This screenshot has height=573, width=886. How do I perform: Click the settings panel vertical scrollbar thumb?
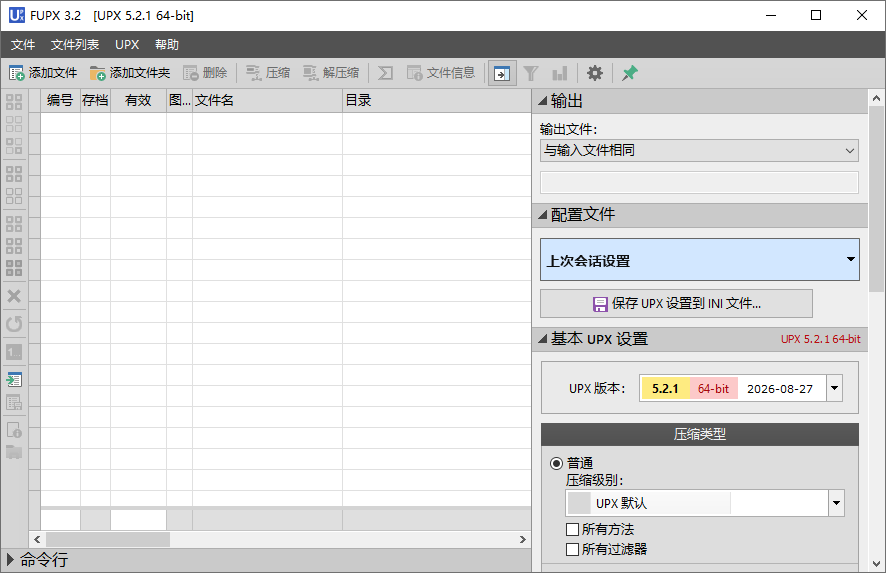(x=876, y=199)
